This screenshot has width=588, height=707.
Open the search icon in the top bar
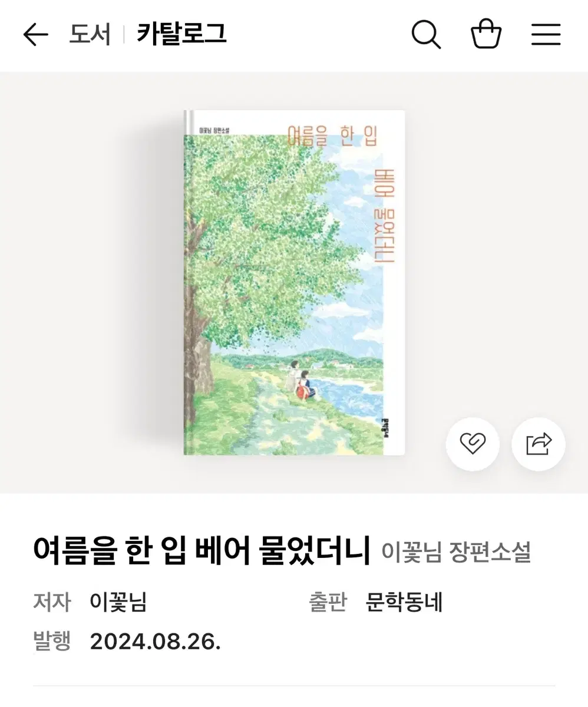[x=427, y=34]
